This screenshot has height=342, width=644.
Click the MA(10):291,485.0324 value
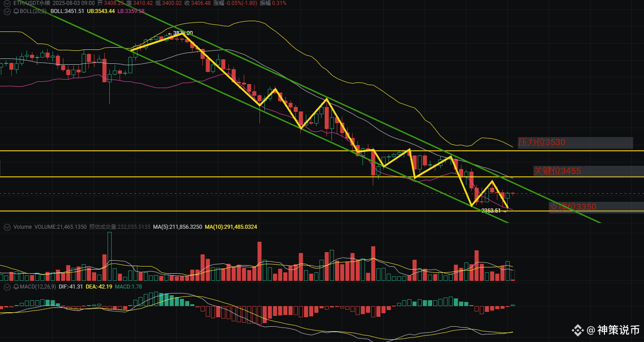coord(231,227)
